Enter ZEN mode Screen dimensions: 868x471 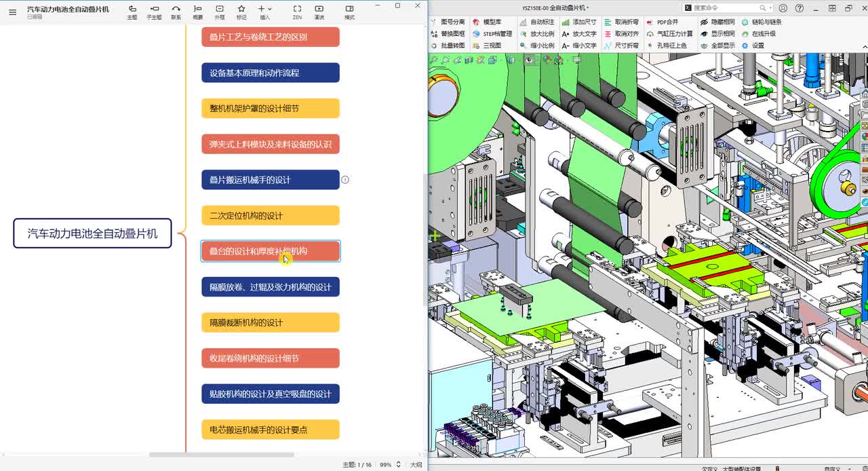[297, 12]
